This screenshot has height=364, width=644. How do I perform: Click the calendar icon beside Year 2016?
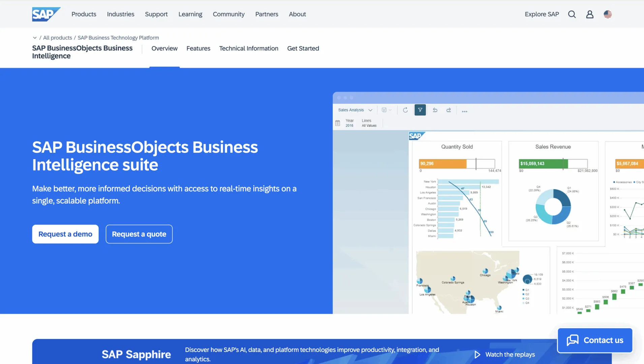337,123
